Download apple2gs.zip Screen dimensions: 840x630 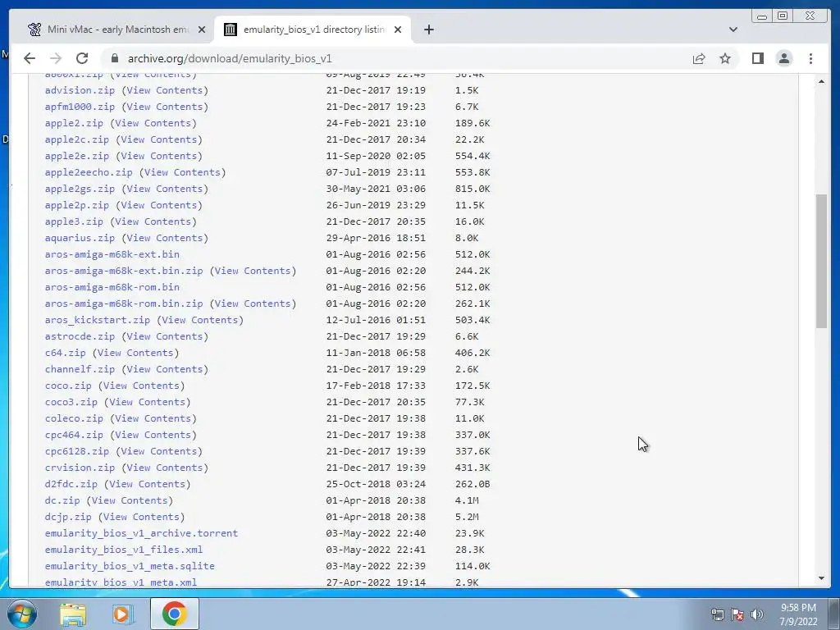tap(80, 189)
